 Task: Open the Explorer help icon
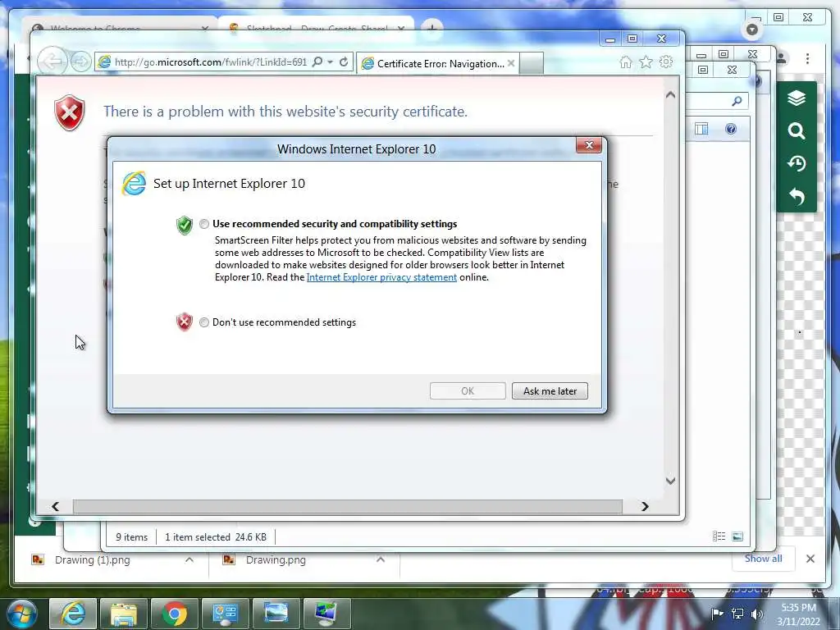click(x=731, y=129)
